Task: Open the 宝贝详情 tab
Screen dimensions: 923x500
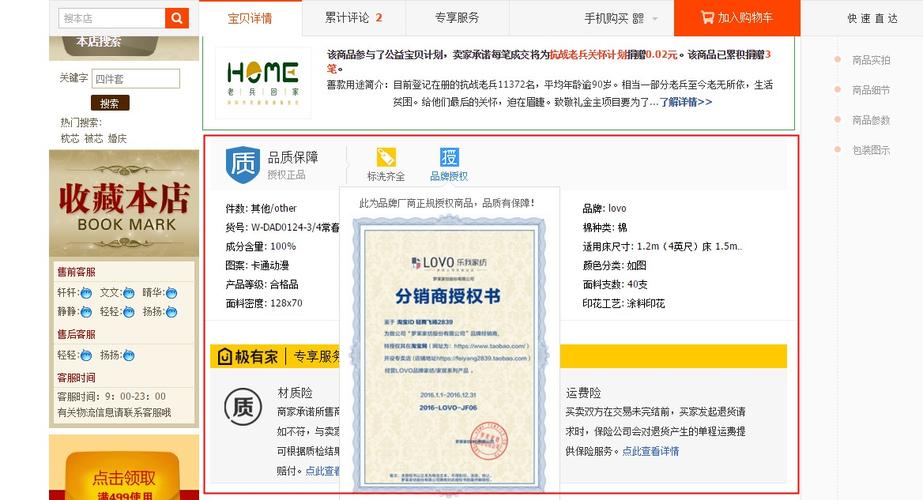Action: click(x=250, y=18)
